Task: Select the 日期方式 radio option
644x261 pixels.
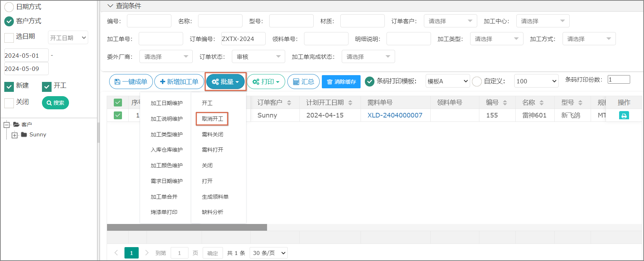Action: click(9, 7)
